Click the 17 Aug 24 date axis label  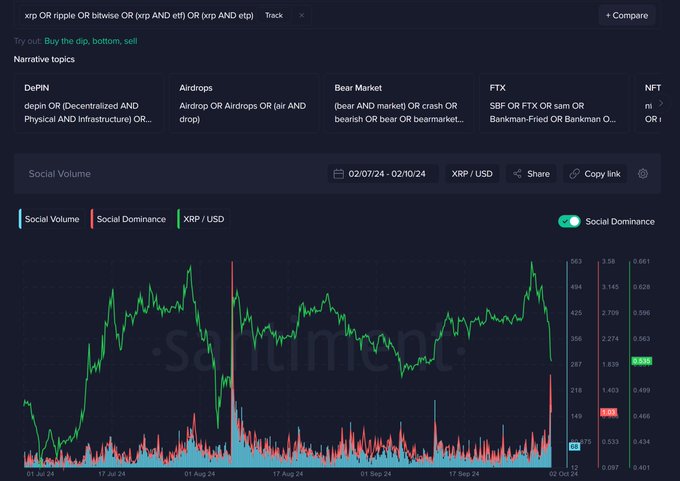288,474
